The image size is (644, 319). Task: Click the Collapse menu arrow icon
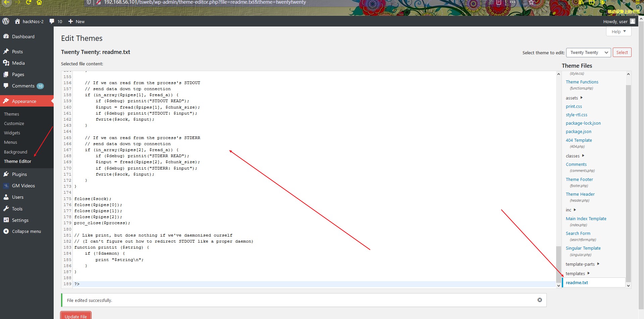pyautogui.click(x=6, y=231)
